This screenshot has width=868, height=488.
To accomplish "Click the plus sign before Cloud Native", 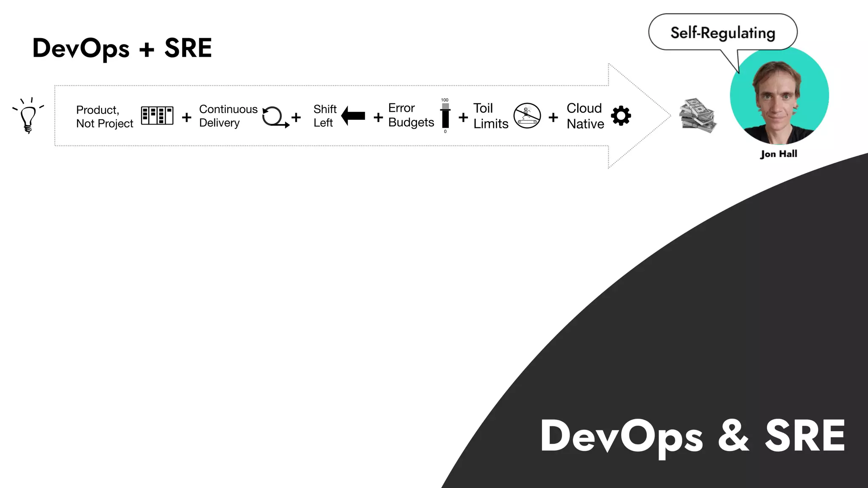I will tap(553, 117).
